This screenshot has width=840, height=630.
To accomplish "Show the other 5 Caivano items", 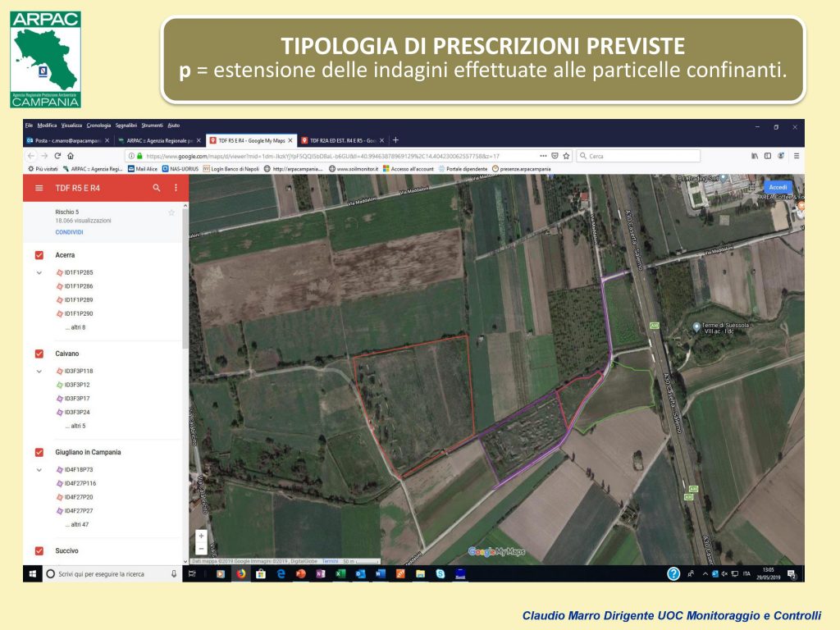I will point(75,426).
